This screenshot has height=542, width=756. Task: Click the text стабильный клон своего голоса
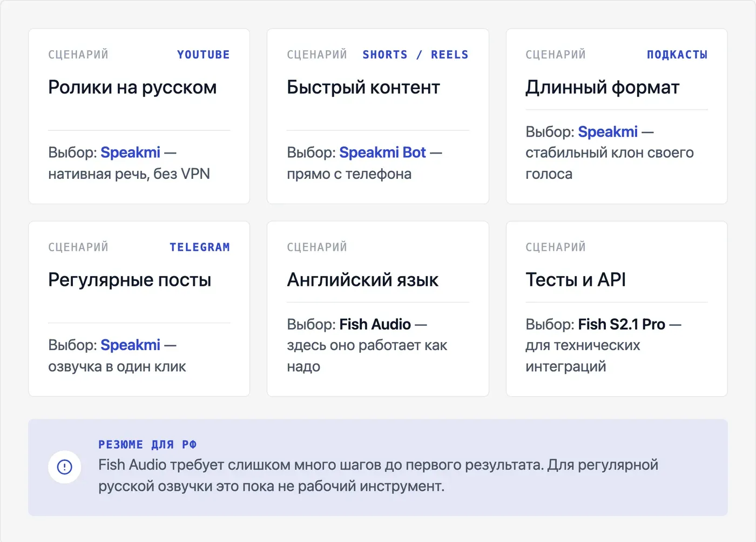coord(610,163)
